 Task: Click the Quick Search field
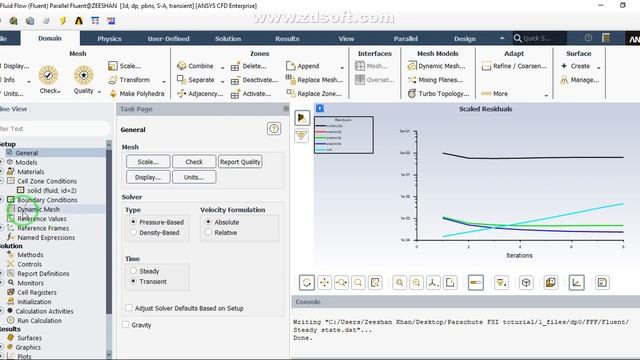point(539,38)
